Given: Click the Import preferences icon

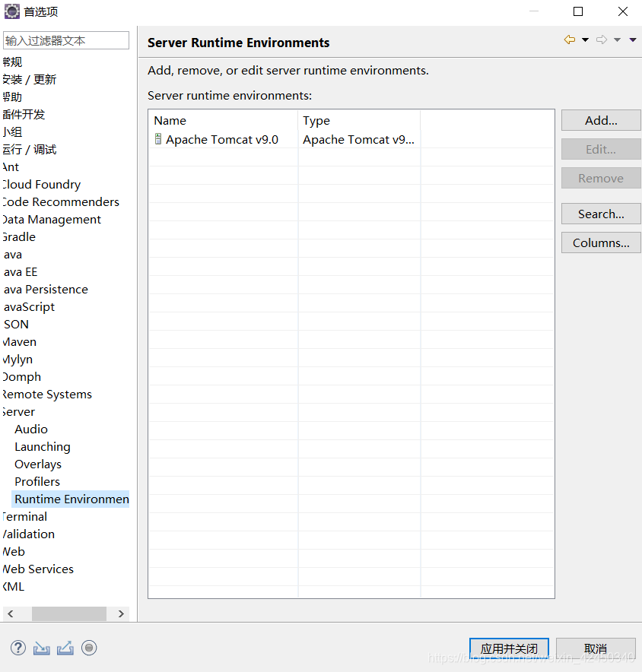Looking at the screenshot, I should coord(42,648).
